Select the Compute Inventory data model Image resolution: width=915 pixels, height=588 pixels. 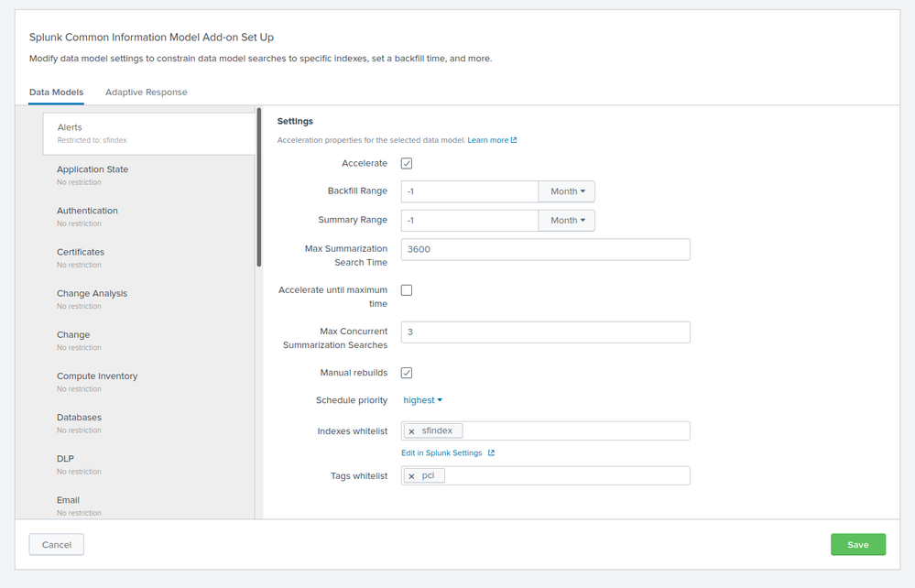(148, 382)
